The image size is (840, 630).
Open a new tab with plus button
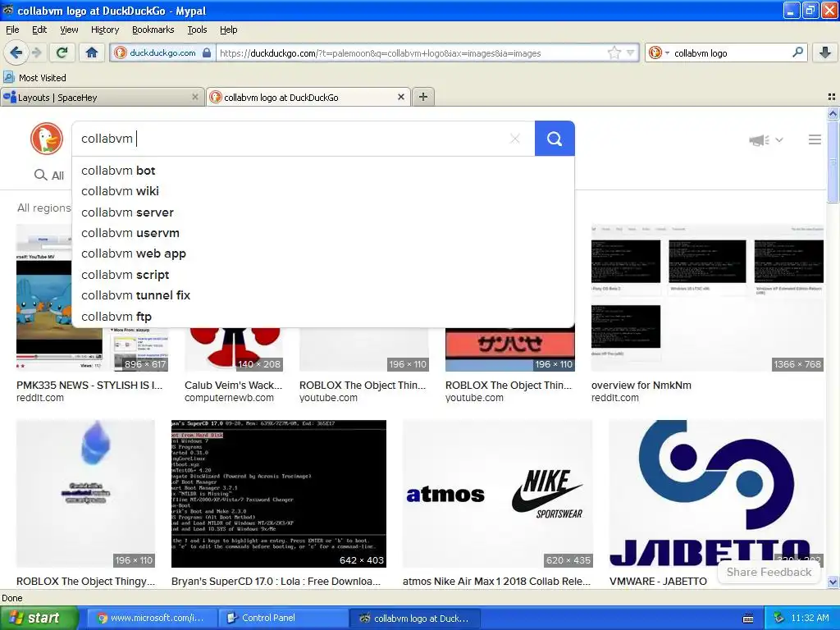click(423, 97)
